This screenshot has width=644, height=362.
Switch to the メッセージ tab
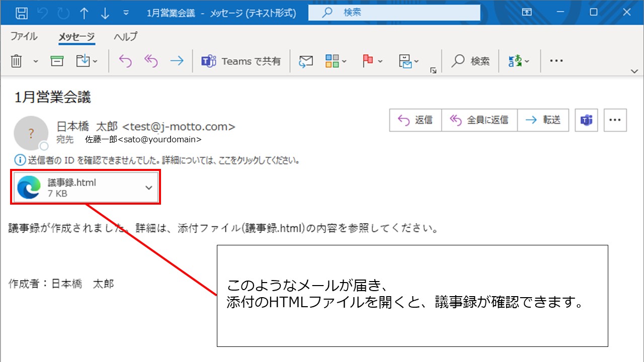click(76, 36)
